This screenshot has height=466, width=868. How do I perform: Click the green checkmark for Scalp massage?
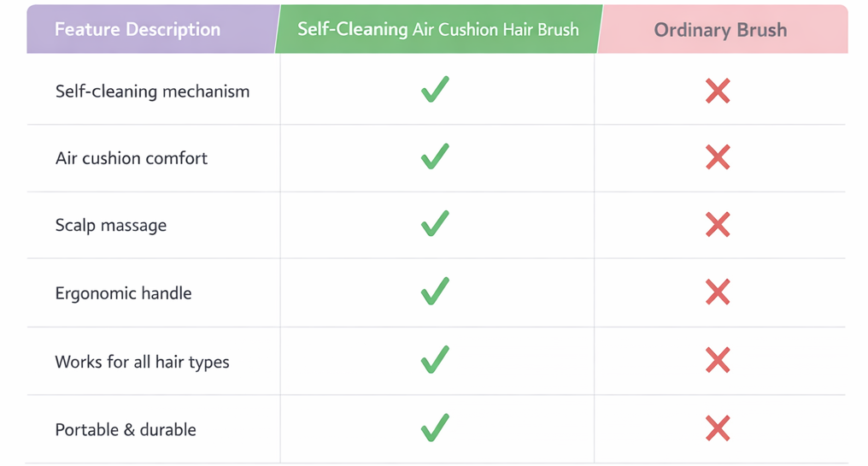tap(435, 224)
